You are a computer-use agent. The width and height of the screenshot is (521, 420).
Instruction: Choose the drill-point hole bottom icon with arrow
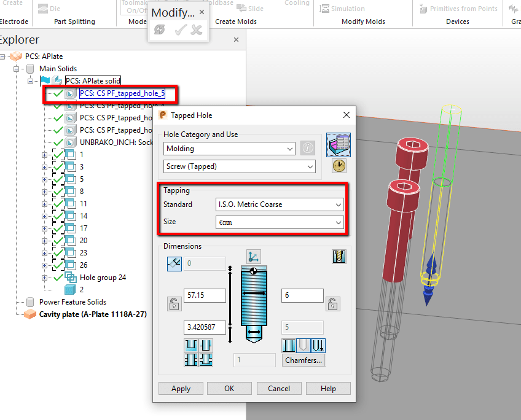319,346
